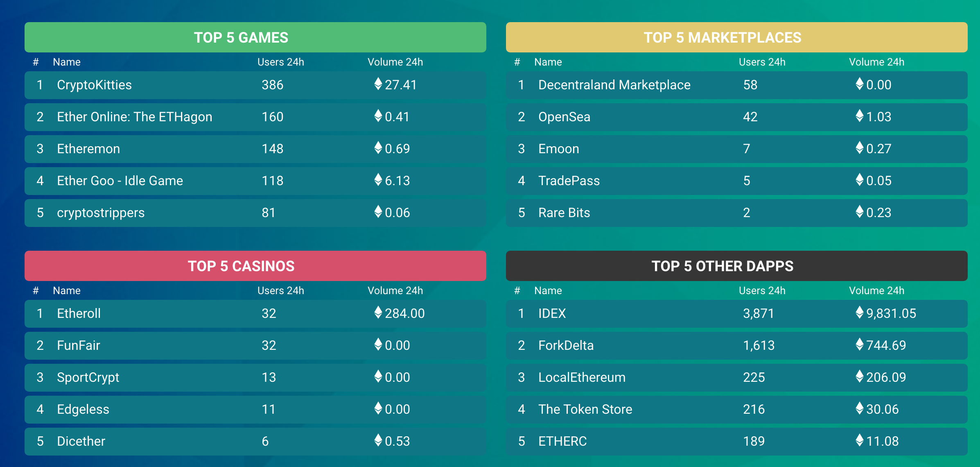This screenshot has width=980, height=467.
Task: Click the LocalEthereum dapp name
Action: pyautogui.click(x=582, y=377)
